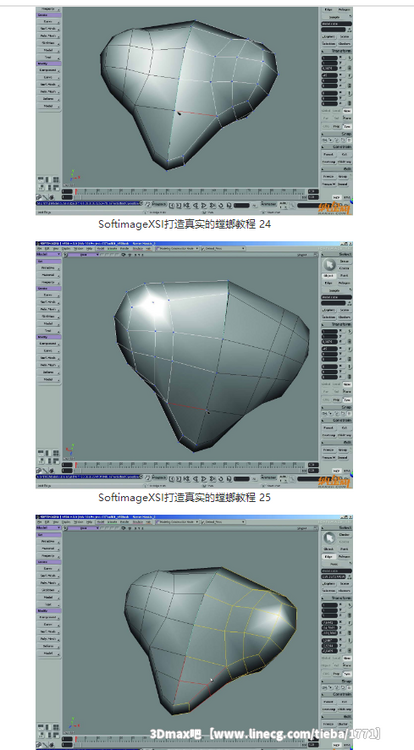
Task: Click Edge filter button in image 25
Action: [x=329, y=283]
